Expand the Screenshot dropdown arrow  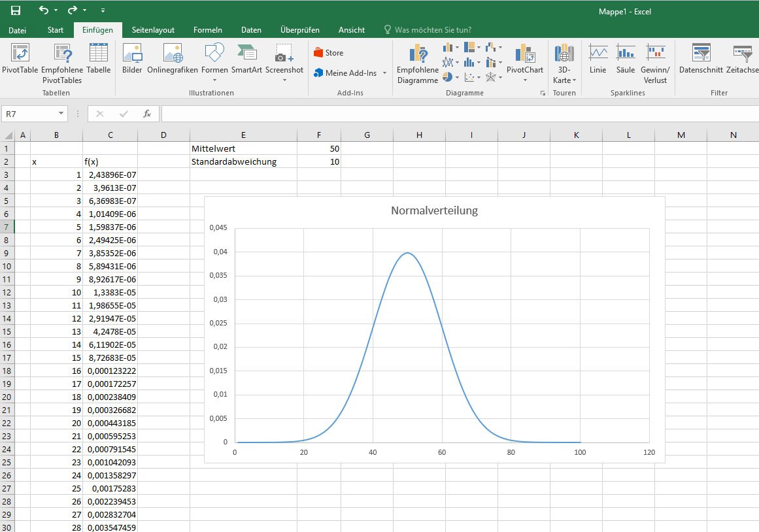pos(284,78)
